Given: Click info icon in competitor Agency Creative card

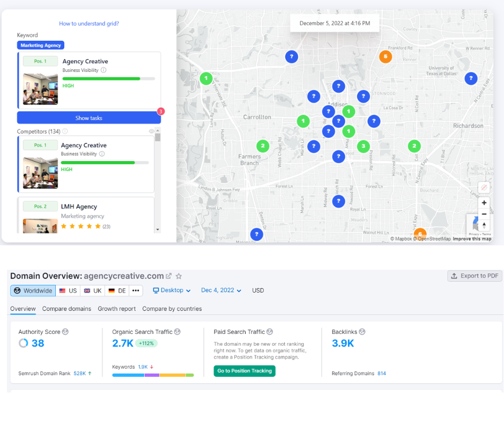Looking at the screenshot, I should [102, 154].
